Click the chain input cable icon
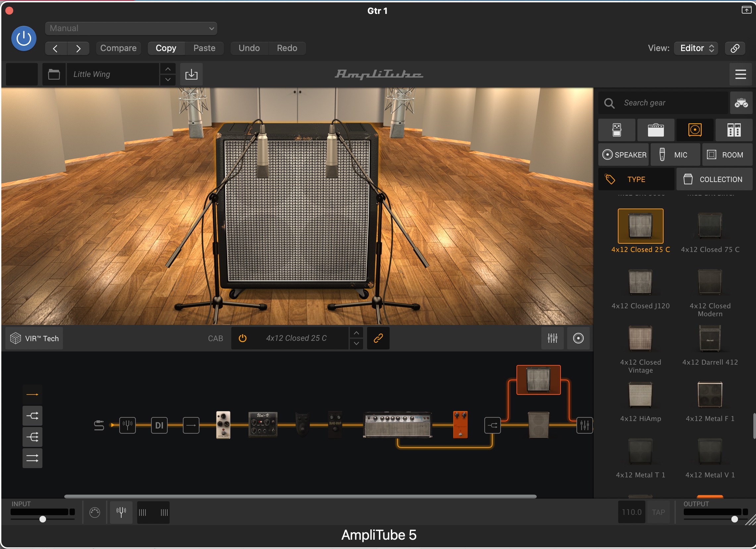Image resolution: width=756 pixels, height=549 pixels. click(x=99, y=425)
